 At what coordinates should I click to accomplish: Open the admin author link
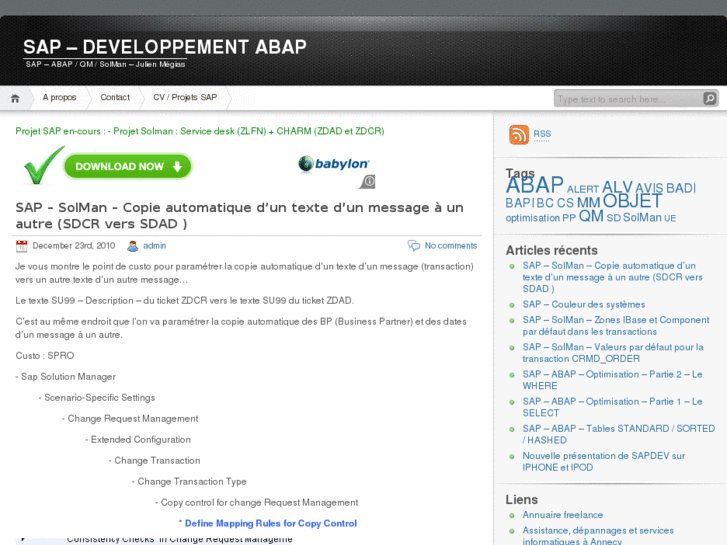pos(154,246)
